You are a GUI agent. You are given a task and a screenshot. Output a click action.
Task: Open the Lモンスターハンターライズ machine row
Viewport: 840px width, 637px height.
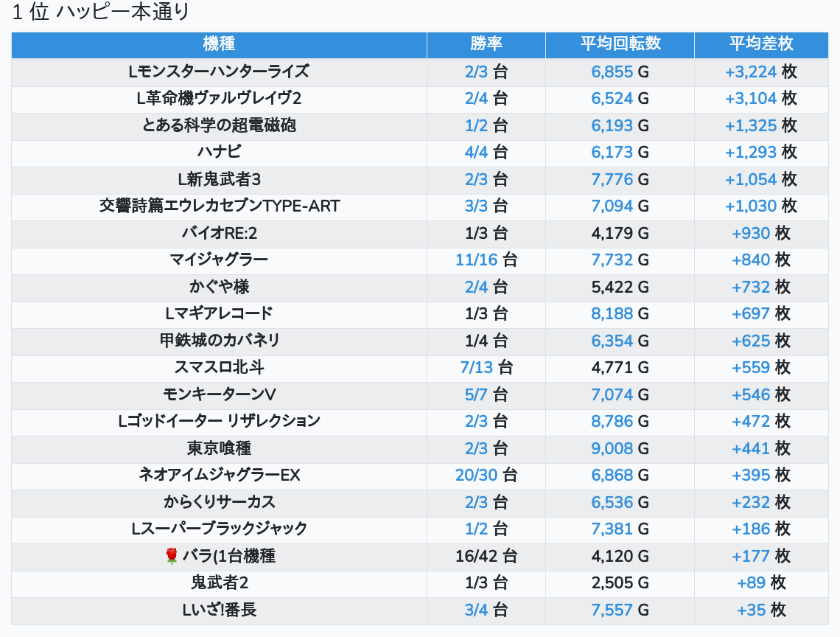(219, 72)
